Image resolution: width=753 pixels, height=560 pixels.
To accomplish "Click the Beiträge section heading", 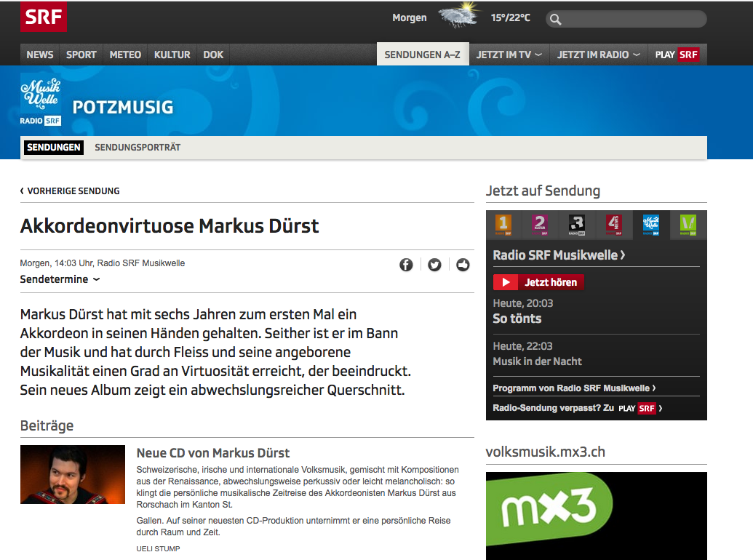I will tap(47, 425).
